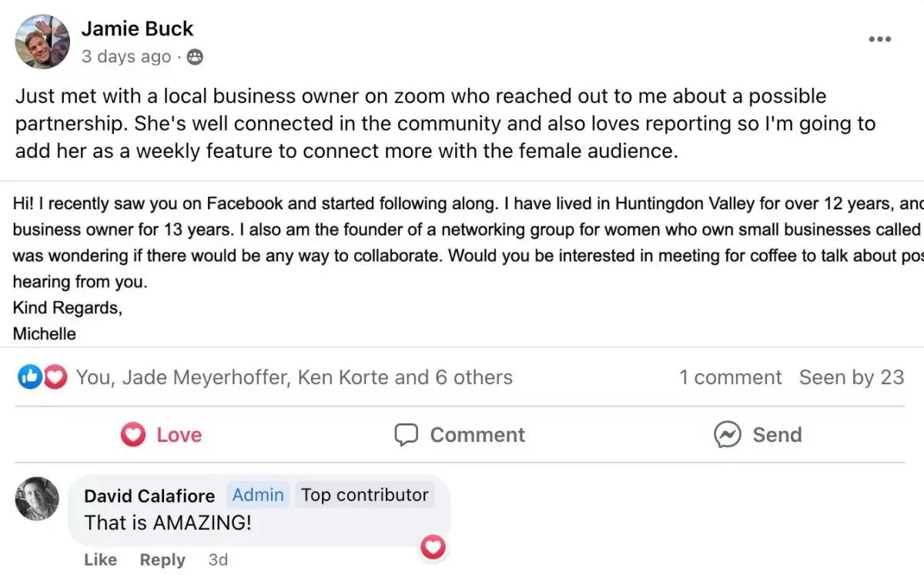Viewport: 924px width, 575px height.
Task: Open Jamie Buck's profile name link
Action: point(137,29)
